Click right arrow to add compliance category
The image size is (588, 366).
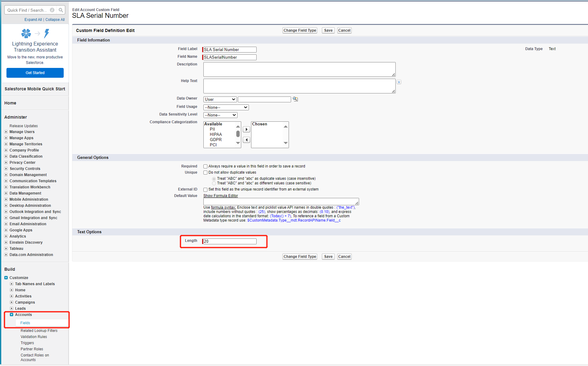coord(246,129)
